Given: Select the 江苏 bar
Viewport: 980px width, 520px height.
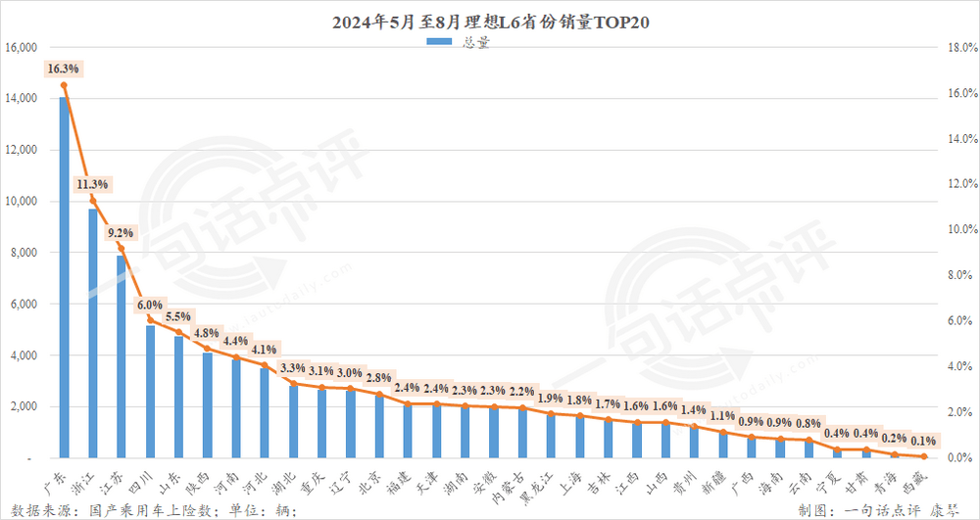Looking at the screenshot, I should (121, 357).
